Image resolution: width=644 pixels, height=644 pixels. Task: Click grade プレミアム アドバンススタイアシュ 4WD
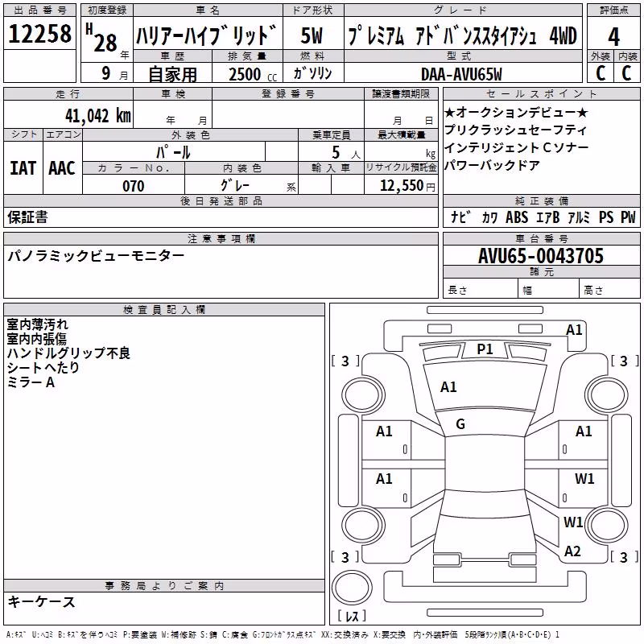(462, 35)
